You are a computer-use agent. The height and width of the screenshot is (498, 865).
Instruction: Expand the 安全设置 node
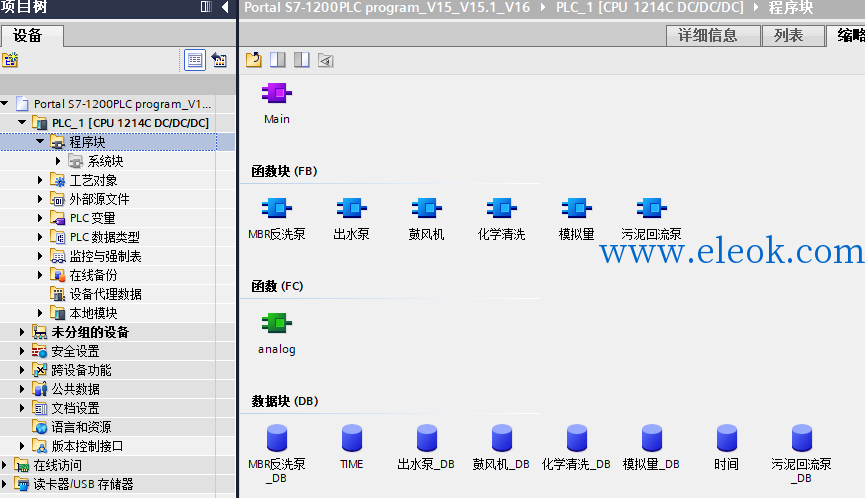tap(22, 351)
